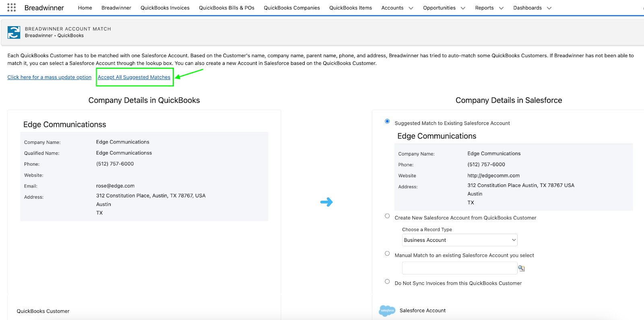Choose Manual Match to existing Account radio

pos(387,254)
